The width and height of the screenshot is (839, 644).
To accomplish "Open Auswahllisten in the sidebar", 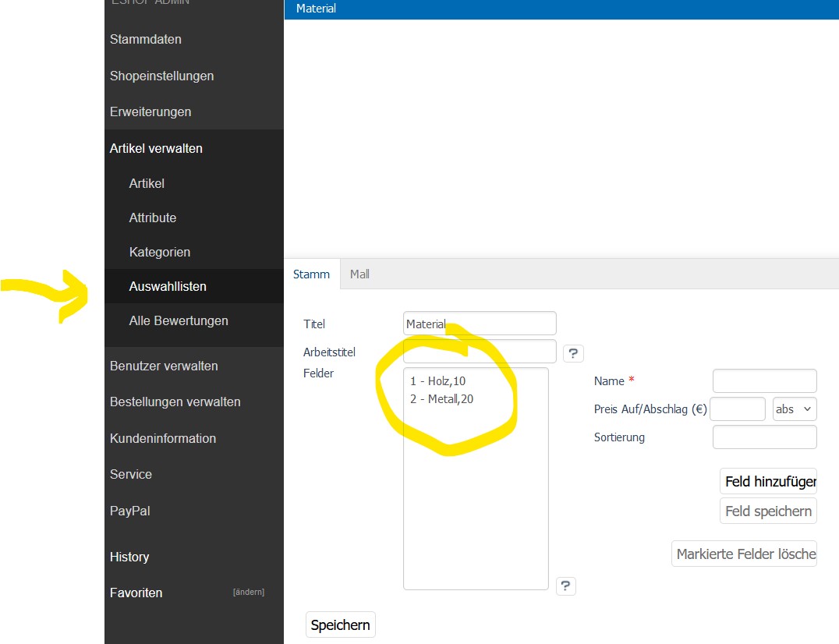I will tap(168, 286).
